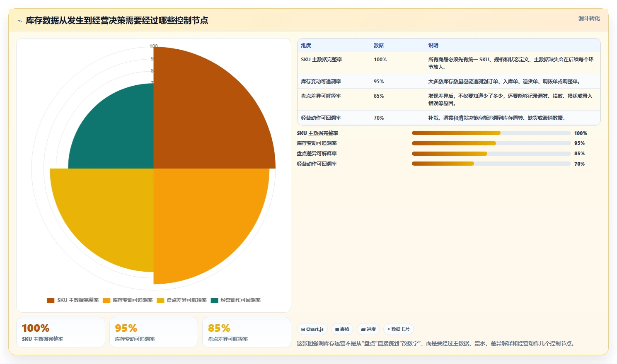Screen dimensions: 617x364
Task: Click the 表格 chip
Action: [342, 329]
